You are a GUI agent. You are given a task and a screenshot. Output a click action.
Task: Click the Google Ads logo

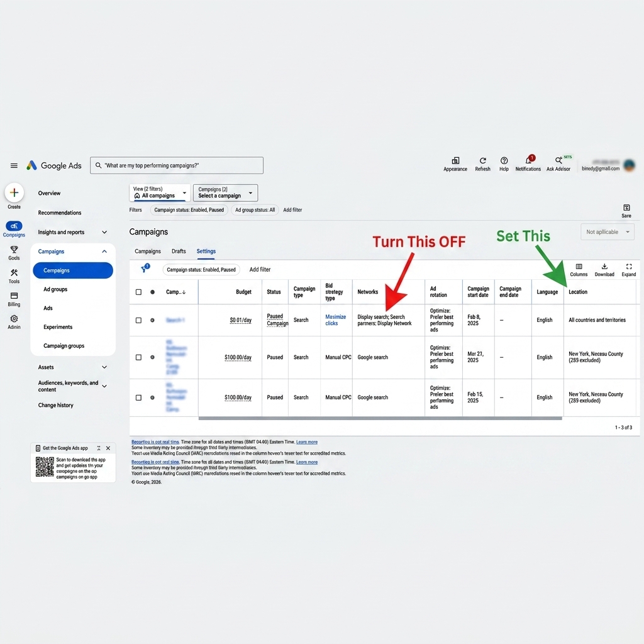(54, 165)
